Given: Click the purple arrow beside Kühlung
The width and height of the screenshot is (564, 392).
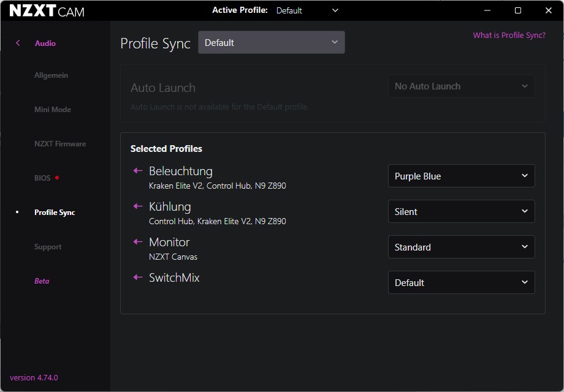Looking at the screenshot, I should tap(138, 206).
